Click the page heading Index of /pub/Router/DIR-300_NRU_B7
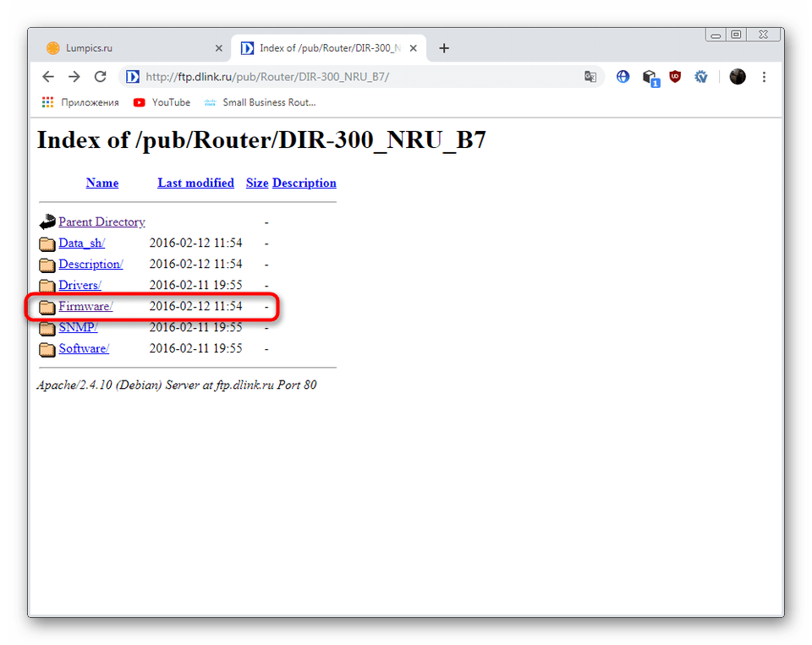The width and height of the screenshot is (812, 645). pyautogui.click(x=261, y=139)
